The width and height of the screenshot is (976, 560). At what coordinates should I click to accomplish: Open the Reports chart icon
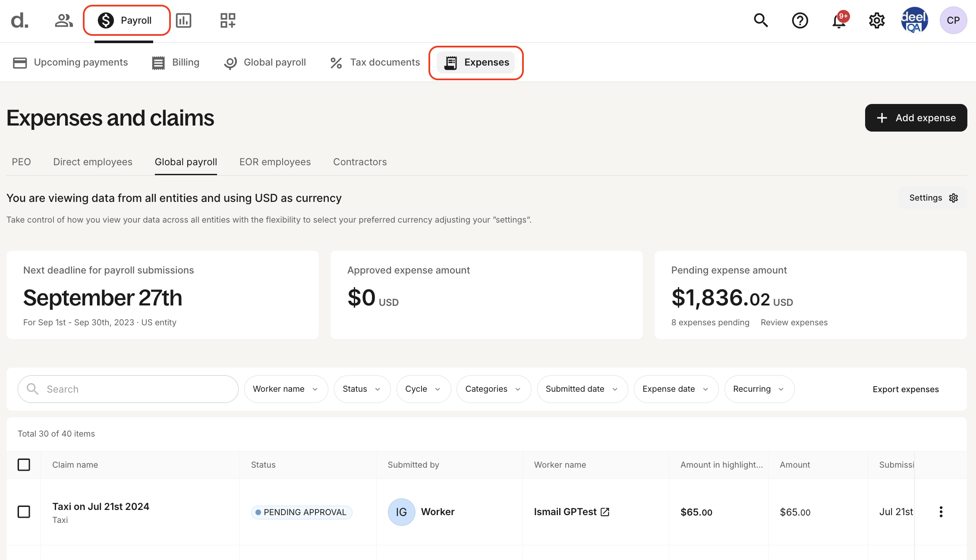click(184, 20)
